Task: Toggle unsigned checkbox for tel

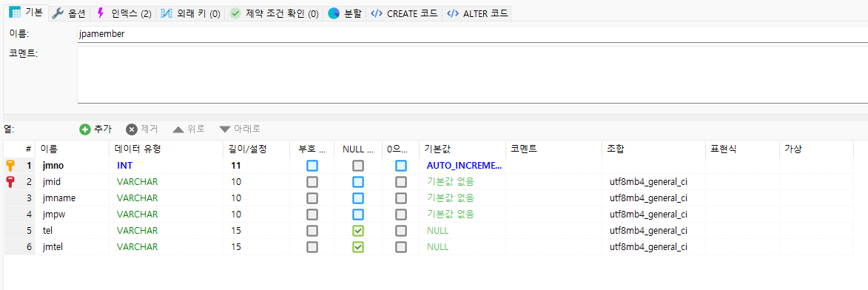Action: click(x=312, y=230)
